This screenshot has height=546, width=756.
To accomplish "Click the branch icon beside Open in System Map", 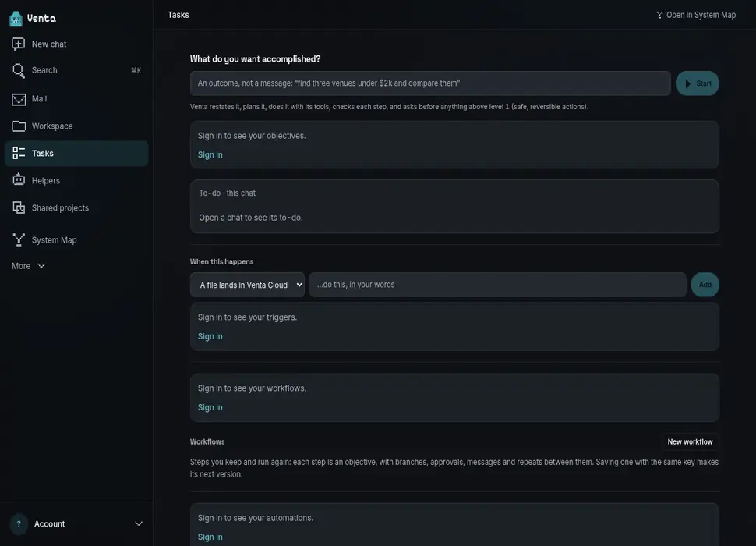I will click(659, 15).
